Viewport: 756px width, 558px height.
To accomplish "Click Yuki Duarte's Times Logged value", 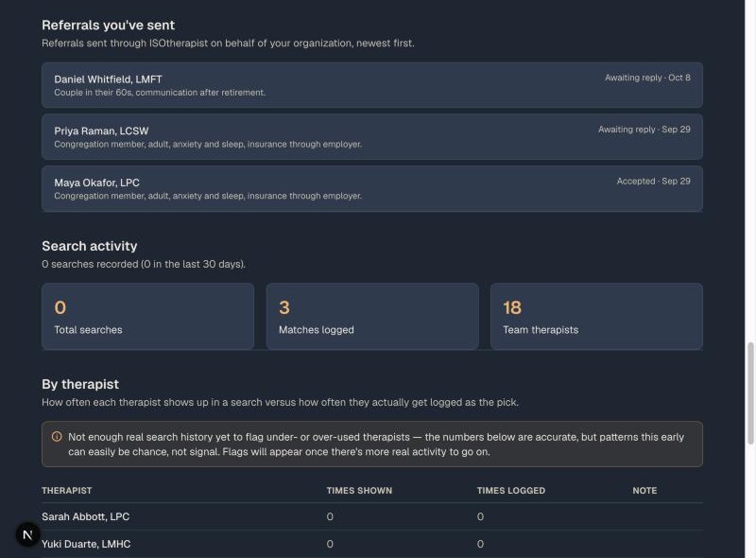I will (480, 544).
